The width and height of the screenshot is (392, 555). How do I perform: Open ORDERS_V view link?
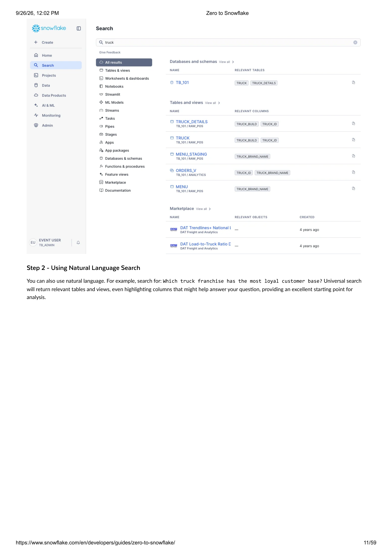click(186, 170)
